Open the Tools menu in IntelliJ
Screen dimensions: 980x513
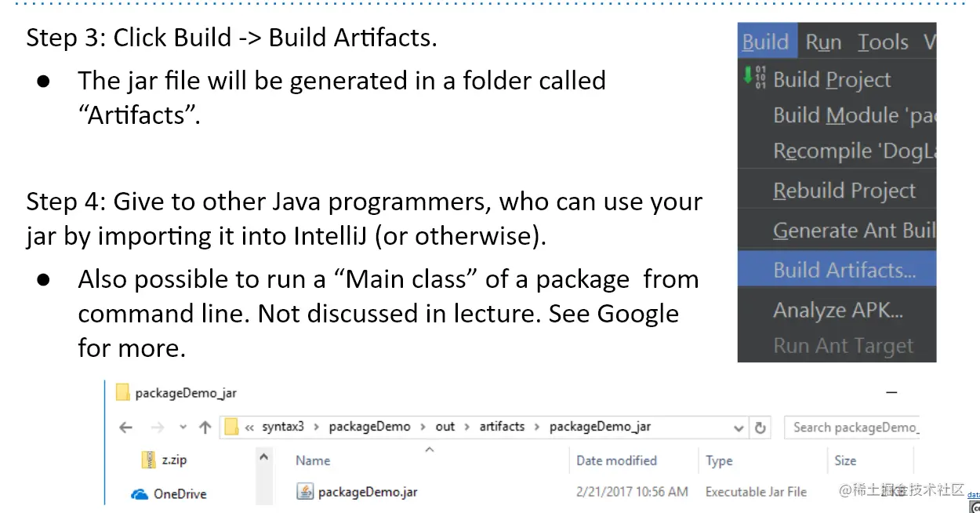(883, 42)
